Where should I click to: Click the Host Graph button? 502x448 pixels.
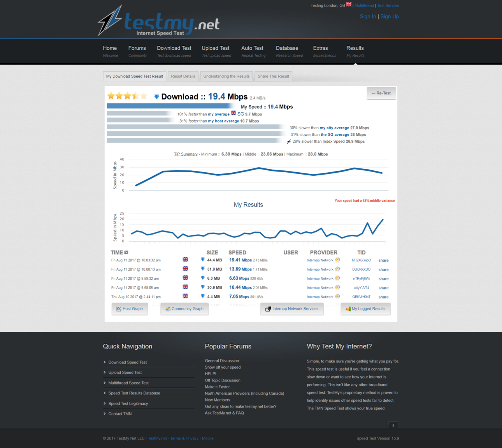(130, 309)
